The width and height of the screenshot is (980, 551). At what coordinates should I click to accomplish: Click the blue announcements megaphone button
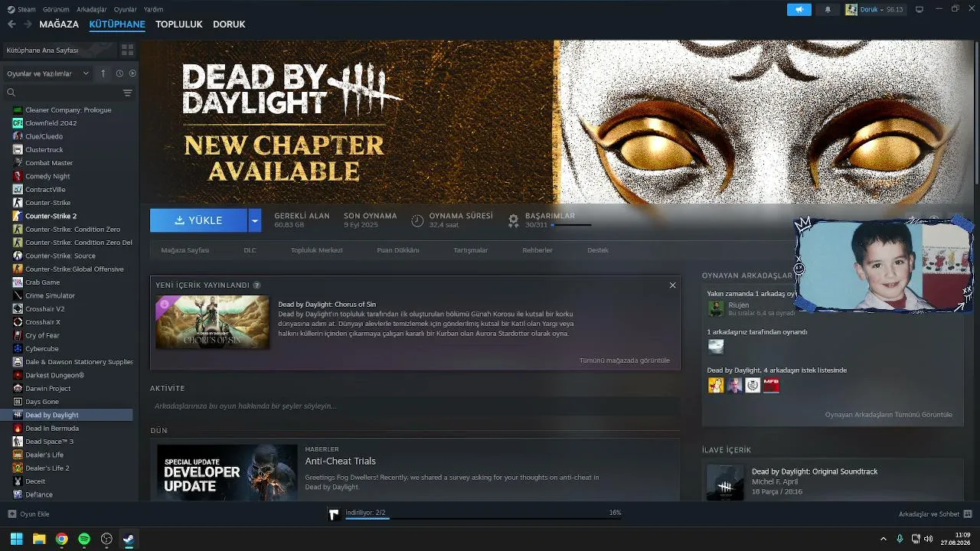click(799, 9)
